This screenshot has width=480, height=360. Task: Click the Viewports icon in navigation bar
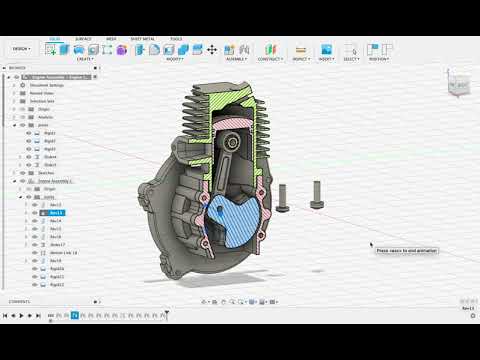(273, 302)
